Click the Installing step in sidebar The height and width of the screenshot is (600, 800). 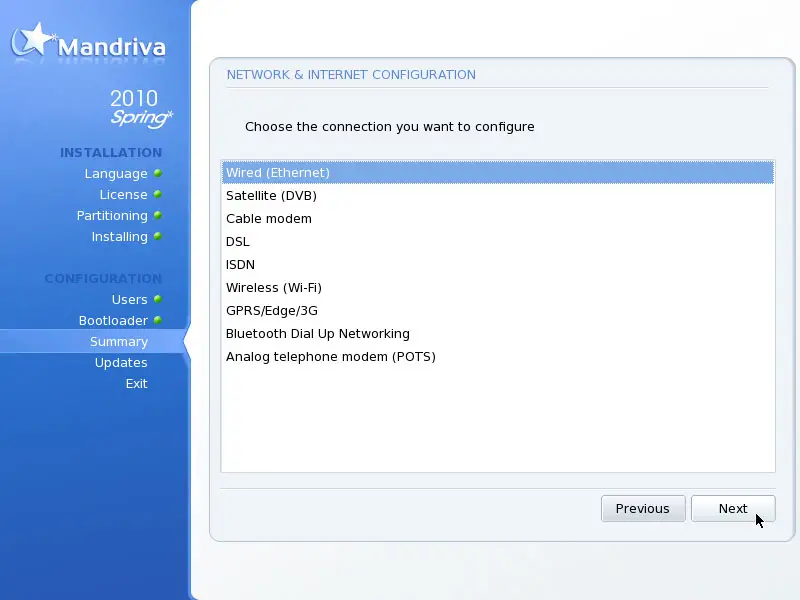click(x=119, y=237)
